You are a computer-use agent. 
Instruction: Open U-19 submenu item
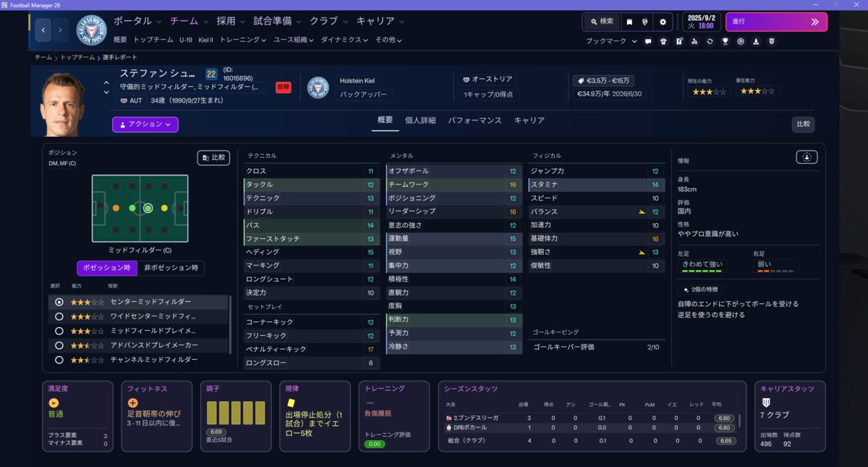tap(186, 40)
